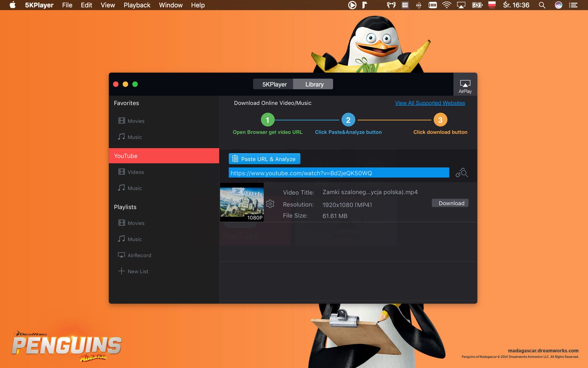Image resolution: width=588 pixels, height=368 pixels.
Task: Open View All Supported Websites link
Action: 430,103
